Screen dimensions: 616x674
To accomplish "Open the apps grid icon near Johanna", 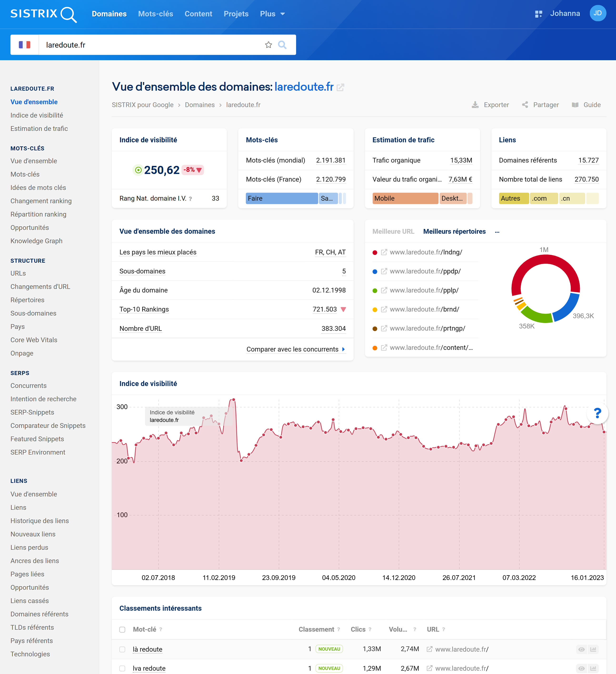I will (x=538, y=14).
